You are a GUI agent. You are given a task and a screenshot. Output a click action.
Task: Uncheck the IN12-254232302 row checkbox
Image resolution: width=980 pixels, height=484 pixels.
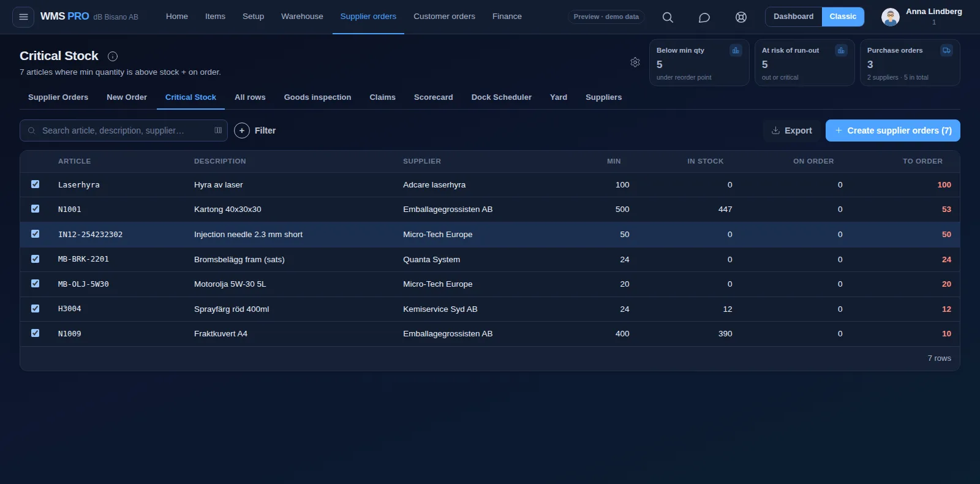(x=35, y=234)
